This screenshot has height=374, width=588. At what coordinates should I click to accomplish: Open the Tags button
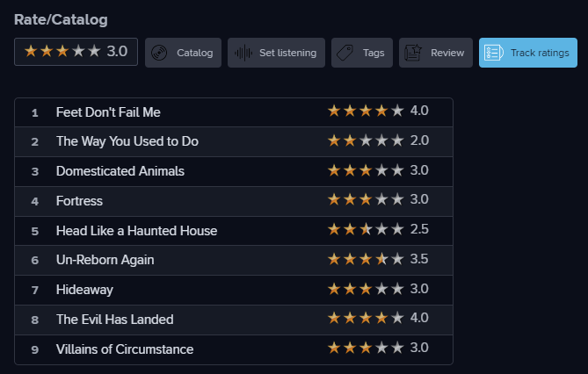pos(362,53)
